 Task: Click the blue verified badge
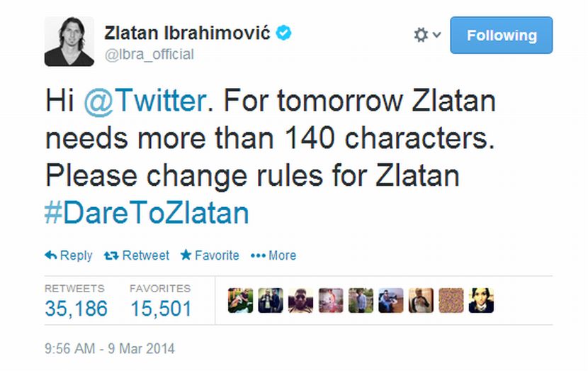pyautogui.click(x=284, y=33)
